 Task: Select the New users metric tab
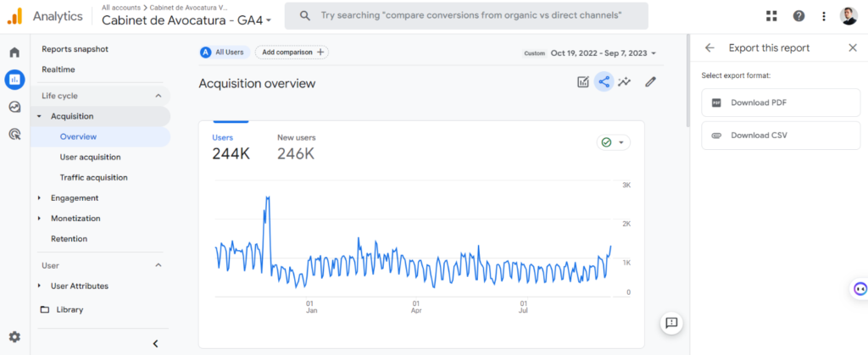(x=296, y=147)
